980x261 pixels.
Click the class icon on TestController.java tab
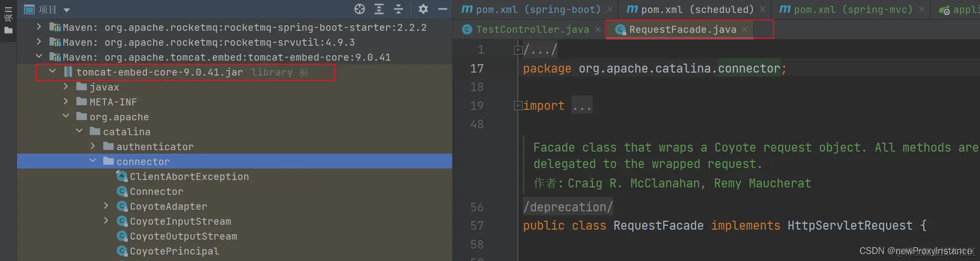click(x=467, y=29)
